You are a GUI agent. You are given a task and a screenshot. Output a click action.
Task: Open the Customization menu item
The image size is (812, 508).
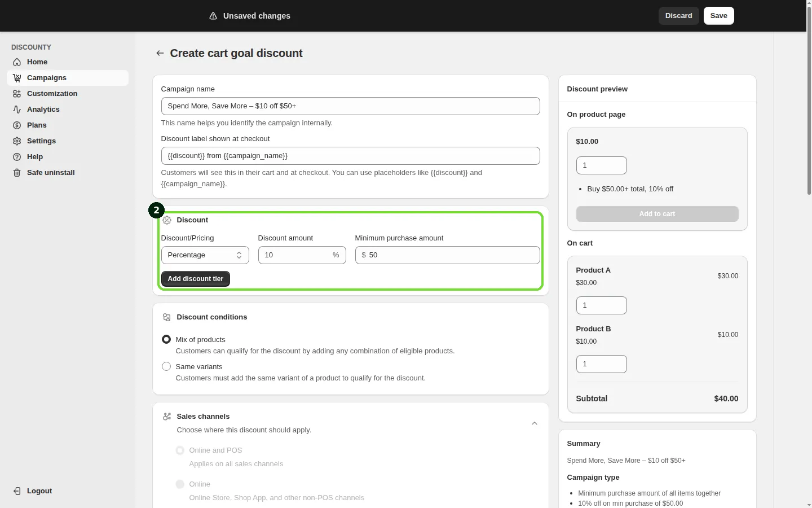68,94
